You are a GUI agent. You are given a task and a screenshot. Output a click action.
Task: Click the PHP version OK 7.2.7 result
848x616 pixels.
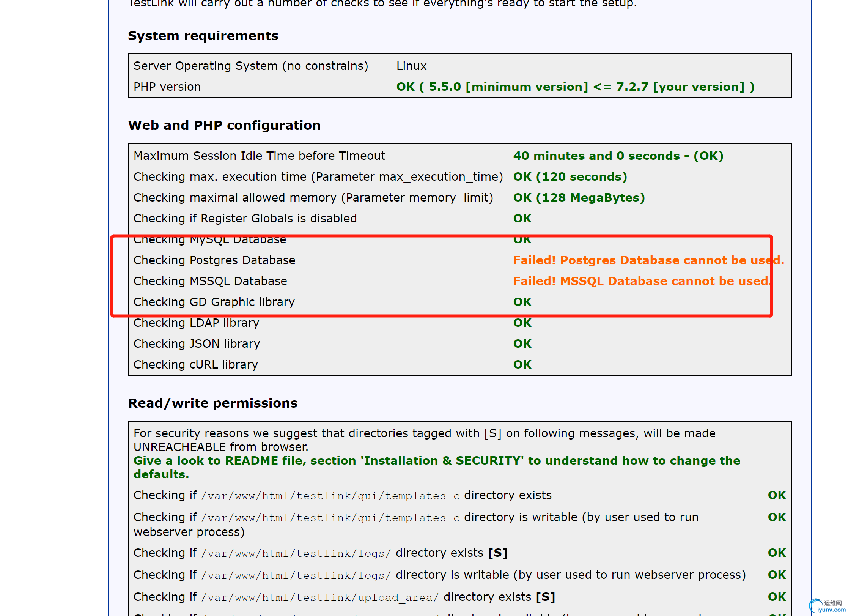[575, 87]
